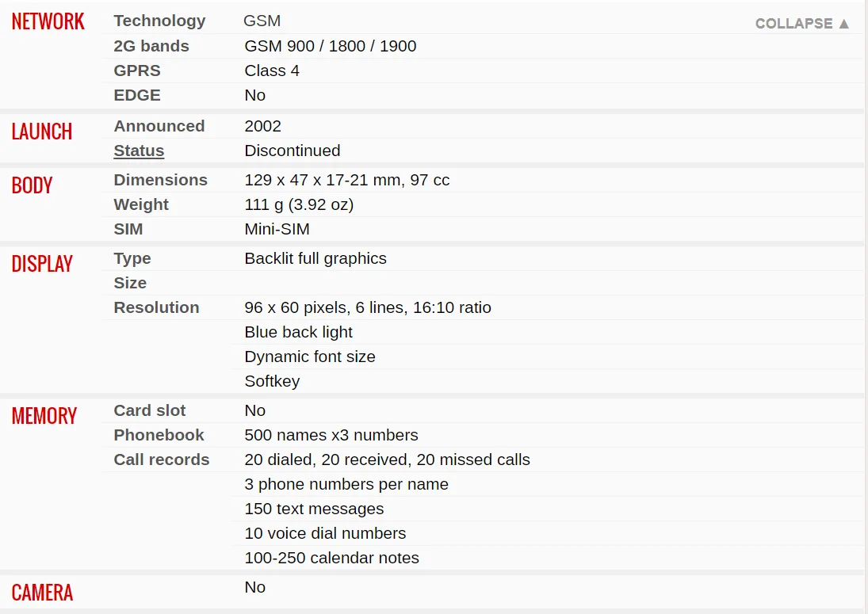
Task: Click the CAMERA section heading
Action: click(42, 593)
